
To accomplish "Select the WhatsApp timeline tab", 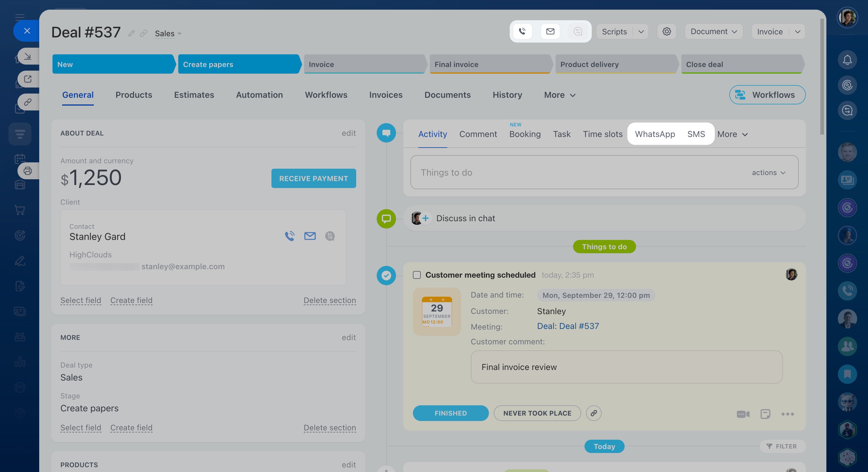I will click(655, 134).
